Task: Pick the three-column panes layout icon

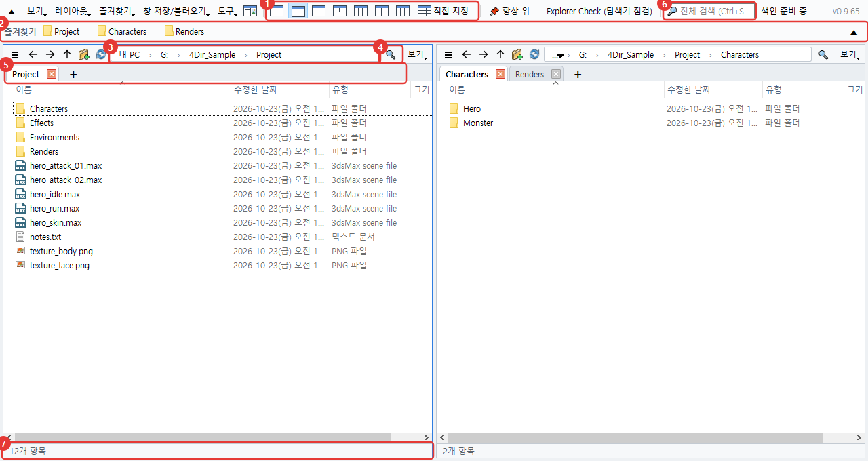Action: pos(361,11)
